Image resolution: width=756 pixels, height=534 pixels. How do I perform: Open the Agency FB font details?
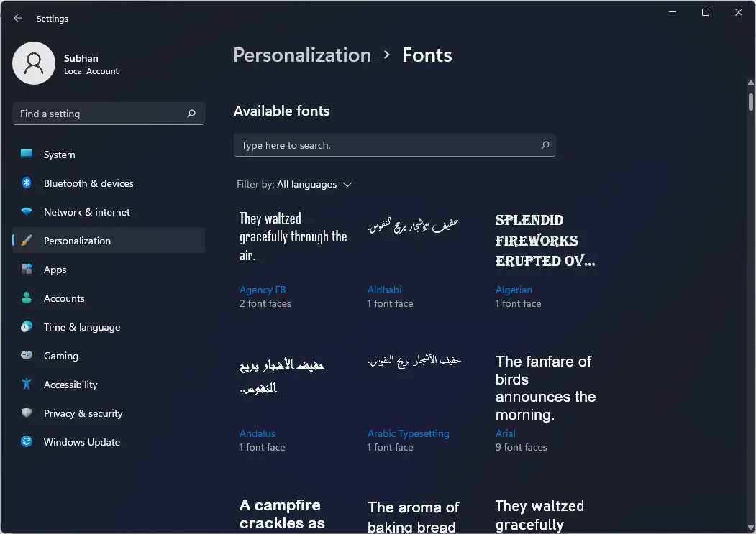point(263,290)
